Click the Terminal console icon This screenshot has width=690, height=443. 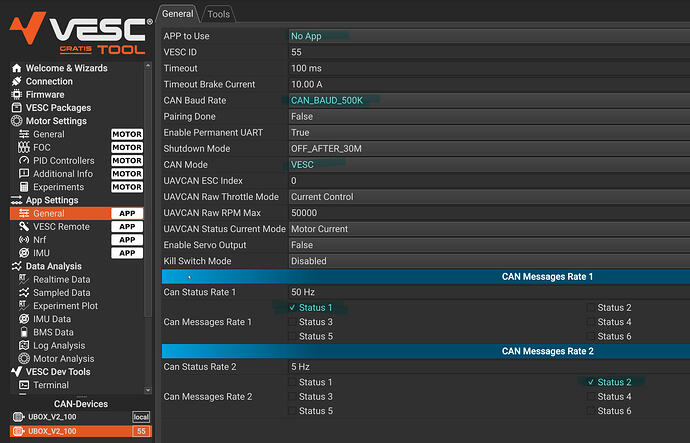point(24,385)
